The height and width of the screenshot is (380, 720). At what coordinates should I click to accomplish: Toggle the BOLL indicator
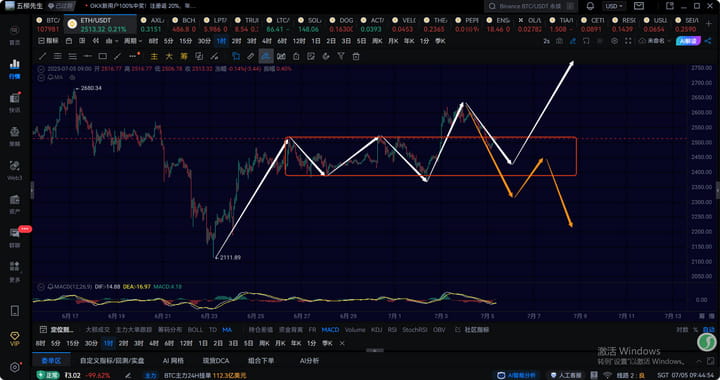[x=195, y=330]
